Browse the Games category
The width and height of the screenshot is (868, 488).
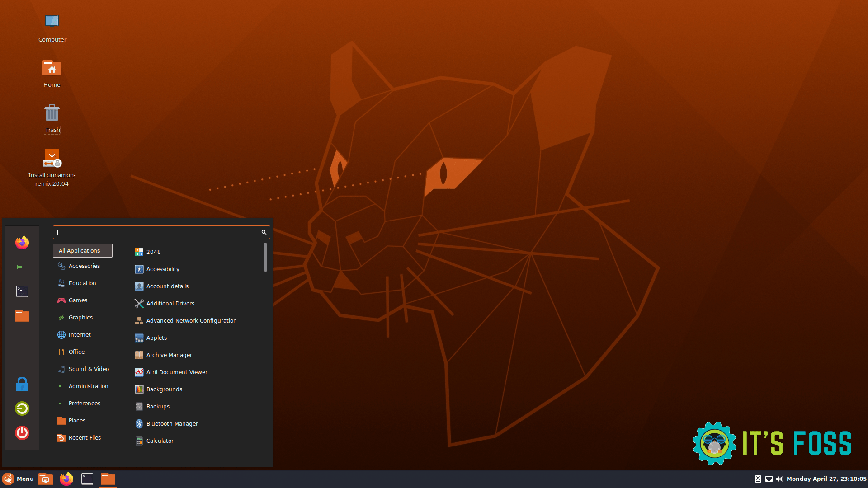tap(77, 300)
